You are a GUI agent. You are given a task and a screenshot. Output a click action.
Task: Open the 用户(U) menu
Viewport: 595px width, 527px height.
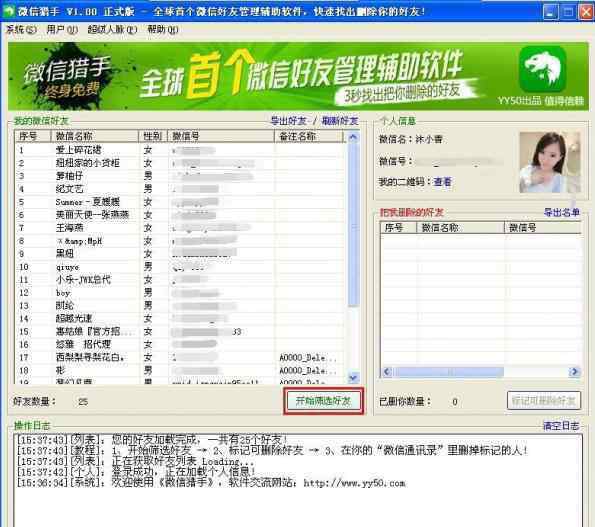(x=62, y=29)
